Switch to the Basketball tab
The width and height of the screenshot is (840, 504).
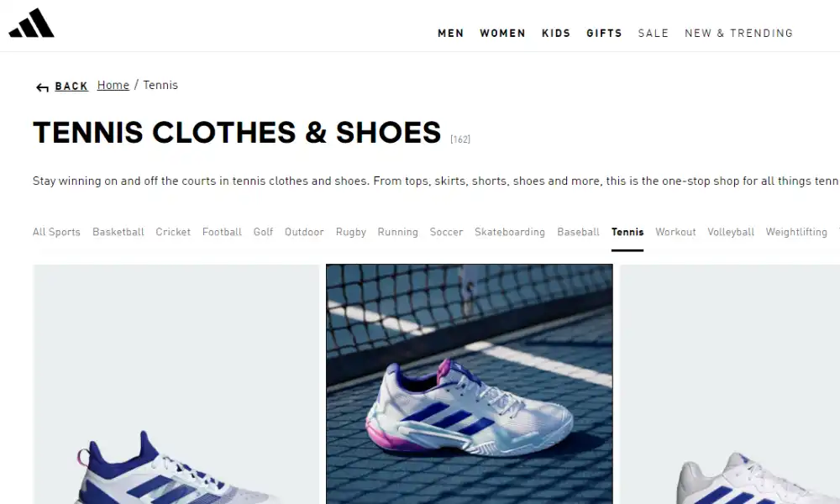[118, 232]
